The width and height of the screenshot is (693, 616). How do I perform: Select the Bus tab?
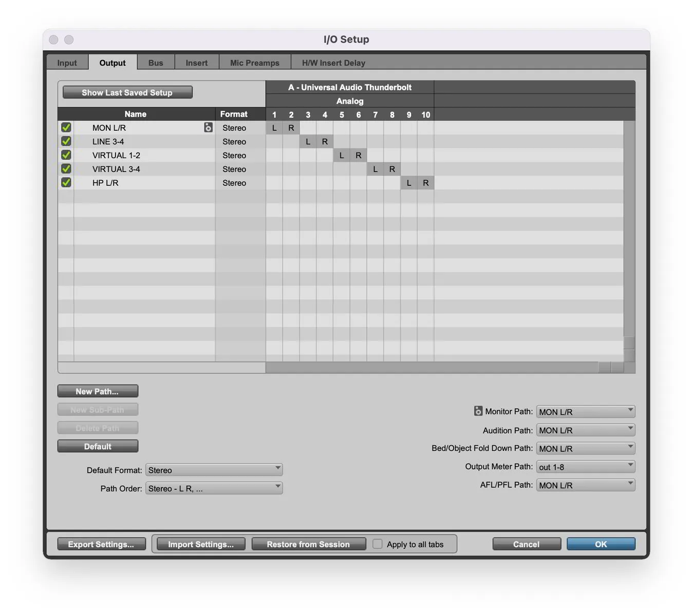(156, 62)
